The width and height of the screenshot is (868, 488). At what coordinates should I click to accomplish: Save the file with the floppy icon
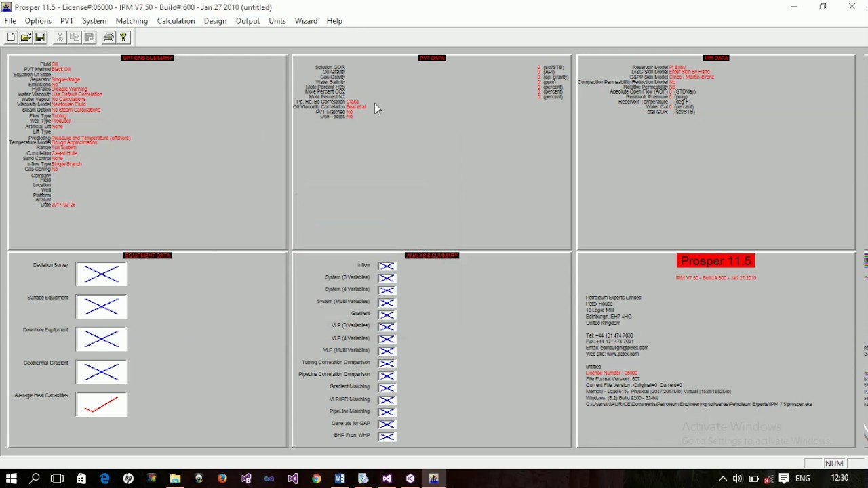pos(40,37)
